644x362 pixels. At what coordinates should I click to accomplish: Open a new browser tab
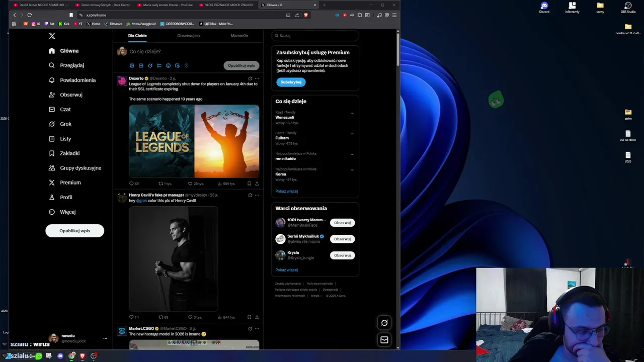pos(324,5)
